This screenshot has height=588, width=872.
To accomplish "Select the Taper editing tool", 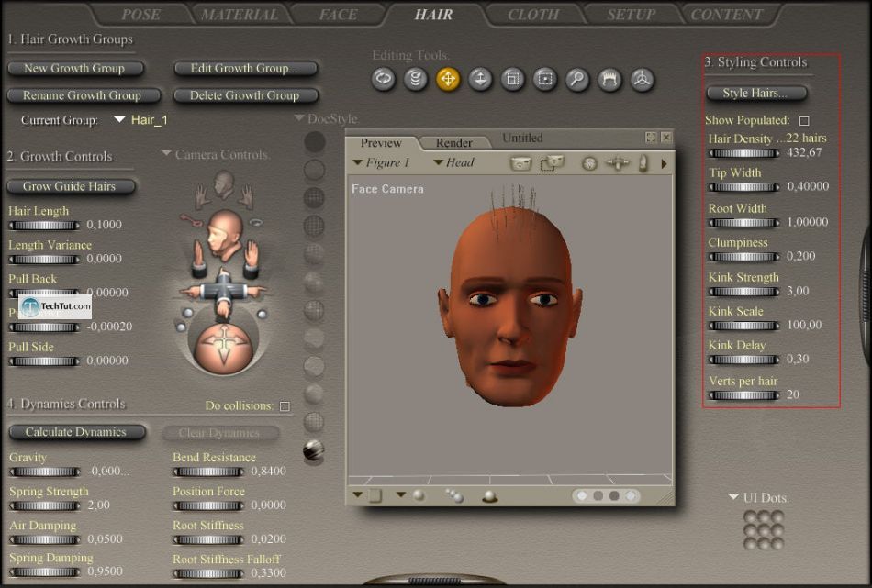I will pos(545,79).
